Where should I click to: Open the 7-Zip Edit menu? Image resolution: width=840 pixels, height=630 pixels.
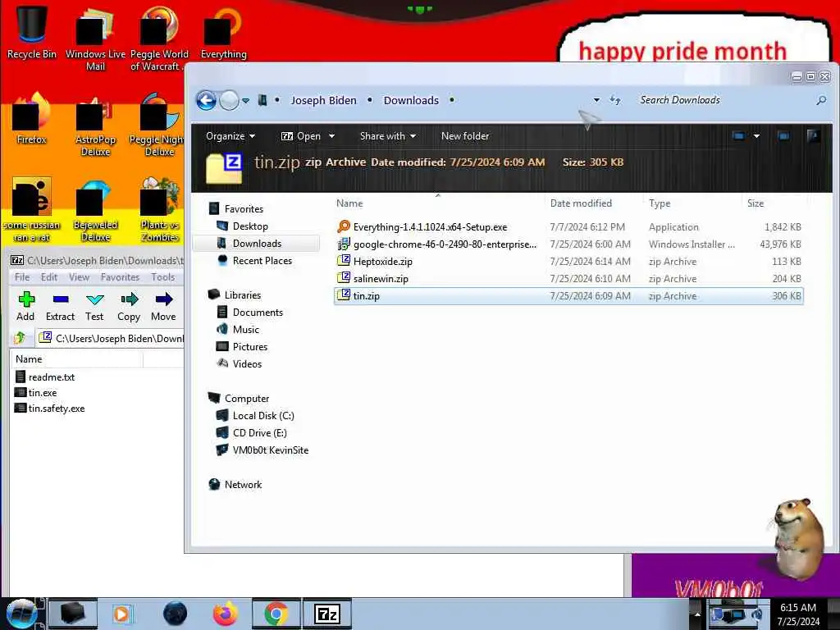tap(48, 277)
